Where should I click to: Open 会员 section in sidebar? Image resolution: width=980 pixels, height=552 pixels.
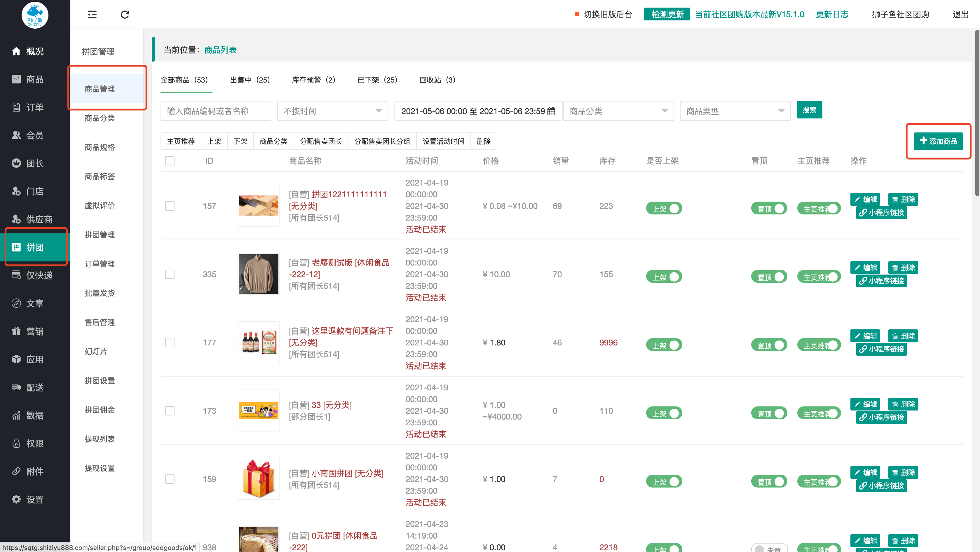tap(35, 135)
